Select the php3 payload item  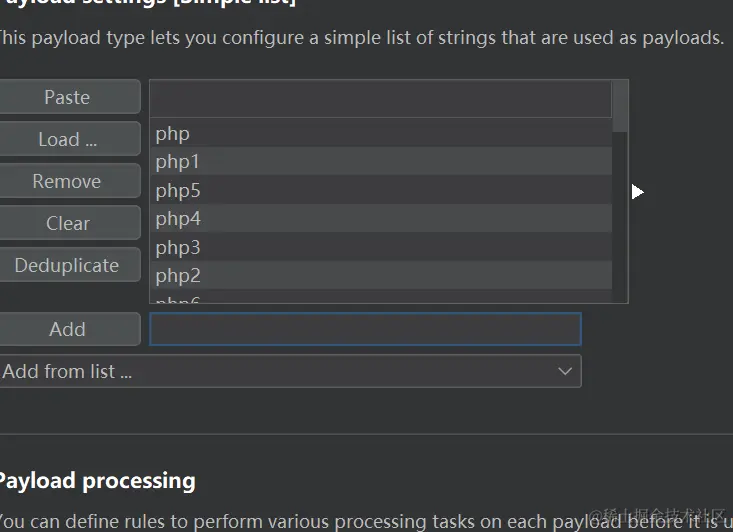point(381,247)
